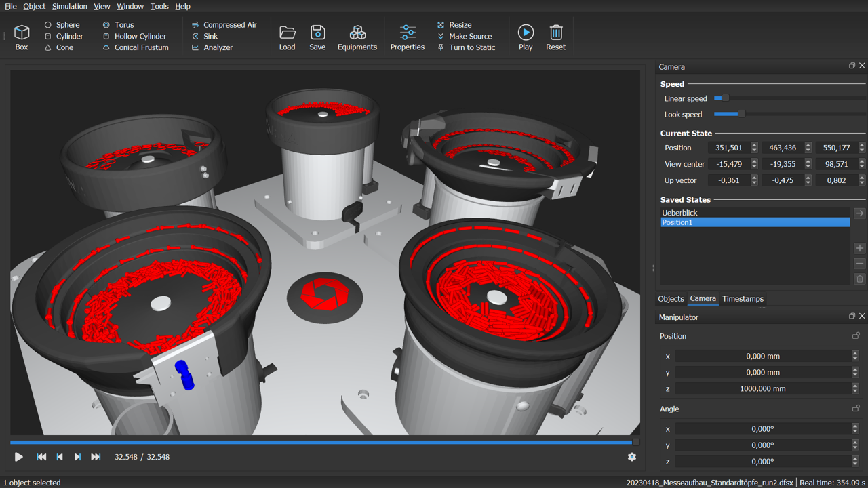Add a Sphere shape
The width and height of the screenshot is (868, 488).
point(62,25)
